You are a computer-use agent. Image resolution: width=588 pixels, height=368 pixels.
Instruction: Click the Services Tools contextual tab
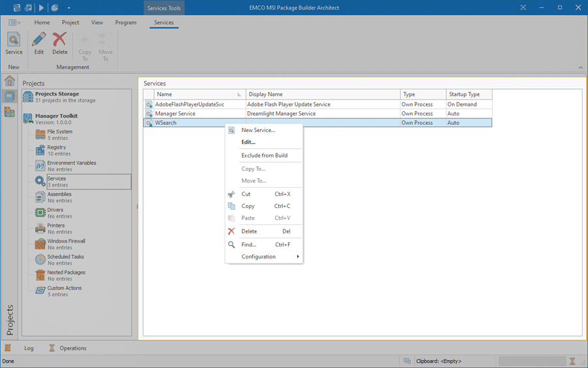click(164, 8)
